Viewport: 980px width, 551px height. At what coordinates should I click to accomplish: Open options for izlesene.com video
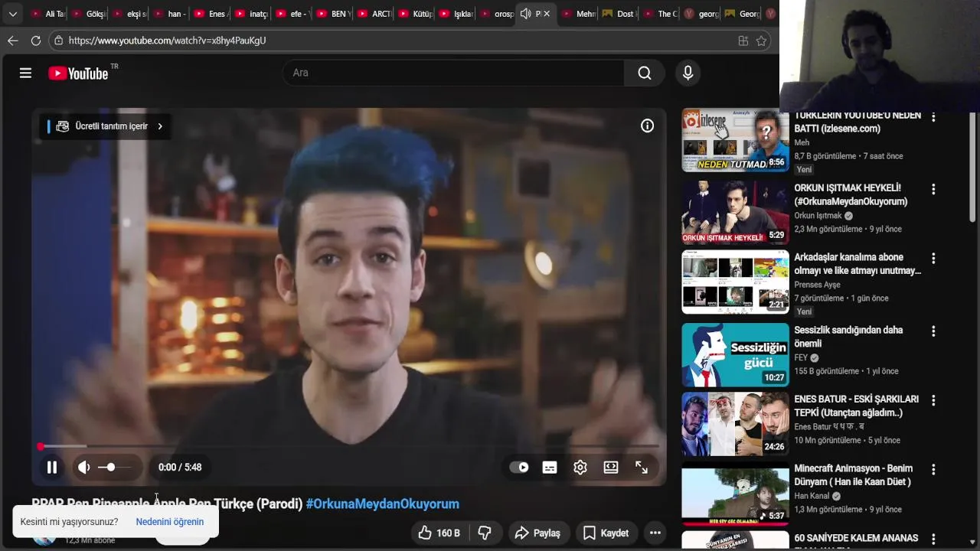coord(933,116)
